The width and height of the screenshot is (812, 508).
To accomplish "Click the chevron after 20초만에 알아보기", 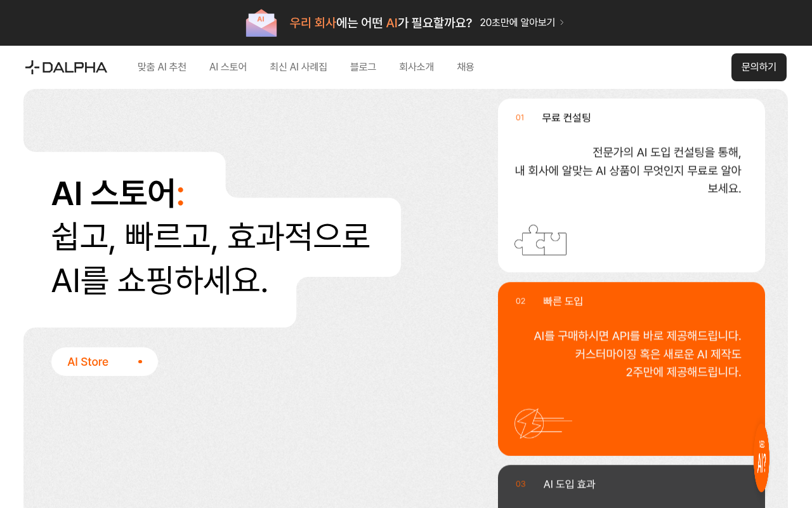I will 561,22.
